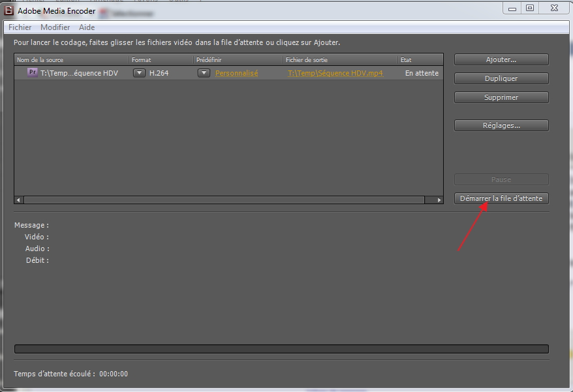
Task: Click the Ajouter... button
Action: coord(501,59)
